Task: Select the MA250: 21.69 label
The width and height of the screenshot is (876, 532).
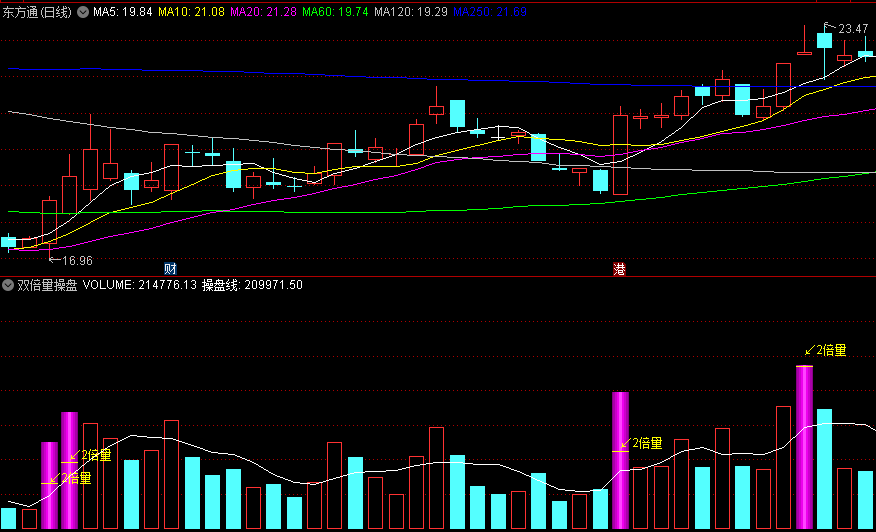Action: 490,12
